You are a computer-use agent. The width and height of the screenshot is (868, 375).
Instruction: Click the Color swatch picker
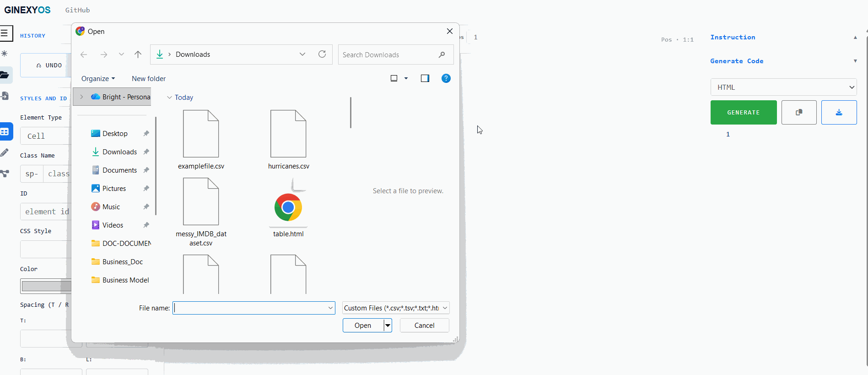click(x=46, y=286)
